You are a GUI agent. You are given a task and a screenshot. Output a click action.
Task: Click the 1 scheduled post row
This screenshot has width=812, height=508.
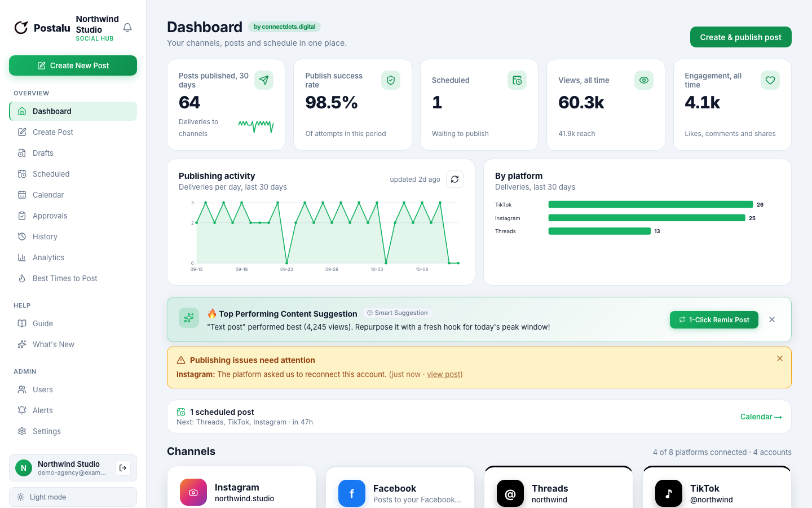479,417
